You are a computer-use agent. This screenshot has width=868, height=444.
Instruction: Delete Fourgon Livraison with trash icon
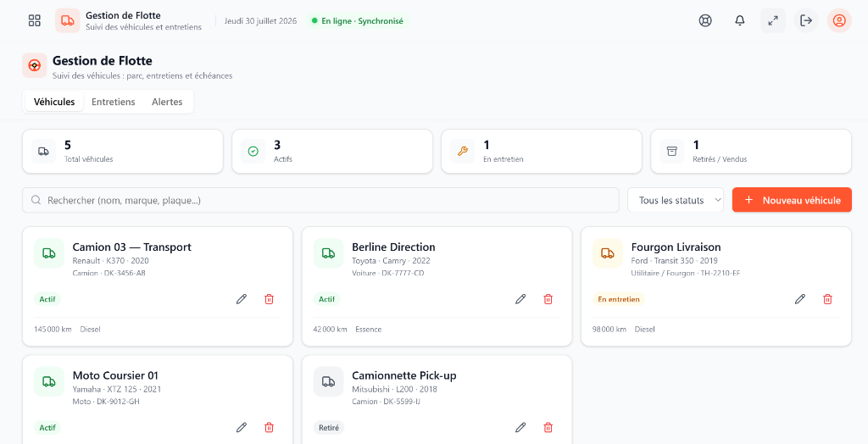pyautogui.click(x=827, y=299)
